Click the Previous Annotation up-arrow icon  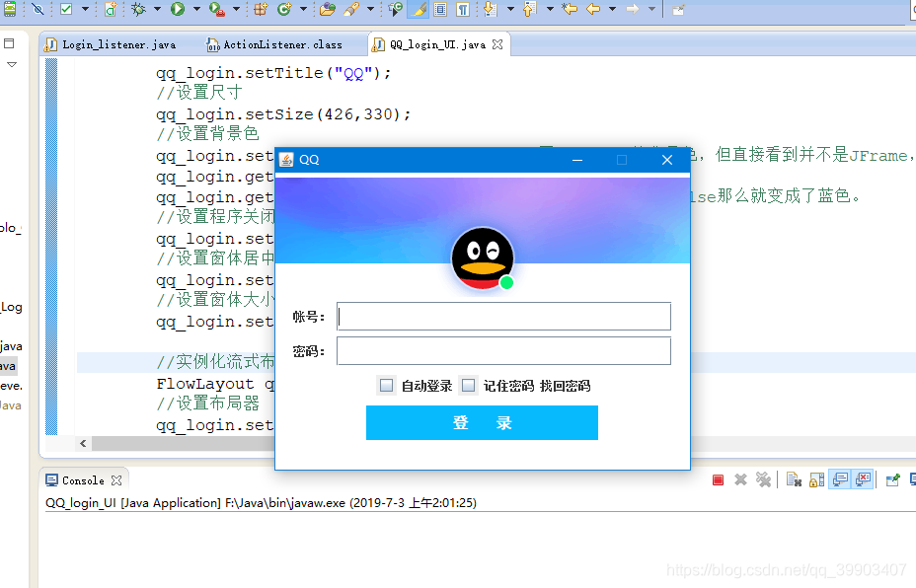529,9
